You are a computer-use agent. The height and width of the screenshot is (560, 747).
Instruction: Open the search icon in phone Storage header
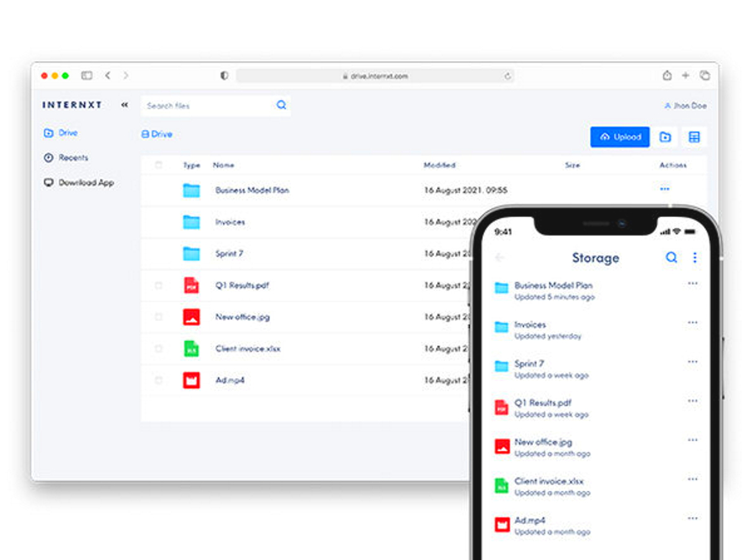coord(671,258)
